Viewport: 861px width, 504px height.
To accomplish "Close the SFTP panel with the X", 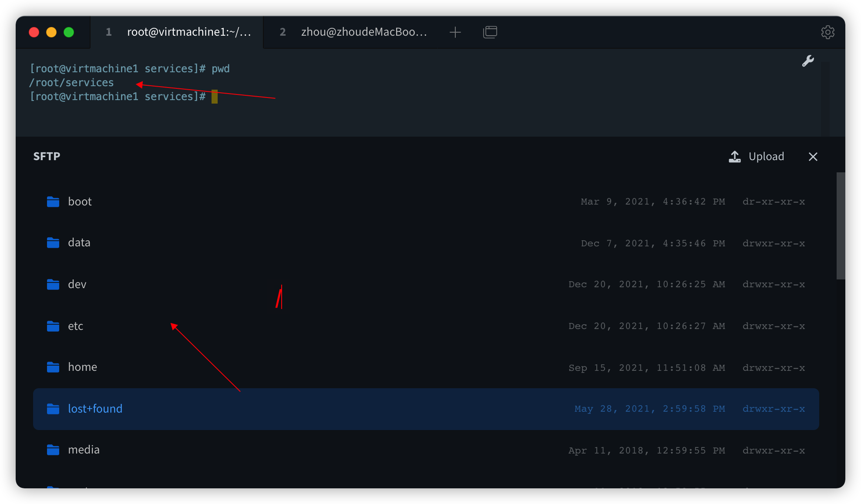I will pyautogui.click(x=813, y=157).
